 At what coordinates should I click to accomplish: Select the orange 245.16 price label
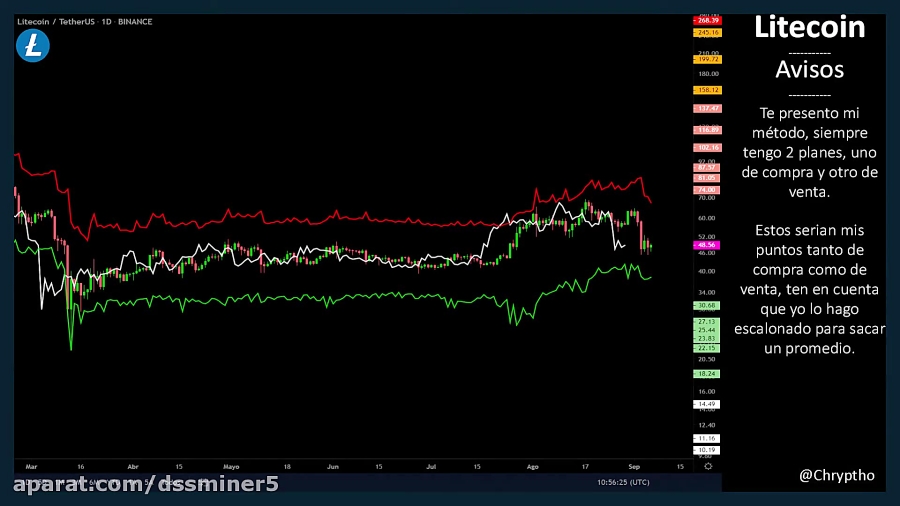coord(707,33)
